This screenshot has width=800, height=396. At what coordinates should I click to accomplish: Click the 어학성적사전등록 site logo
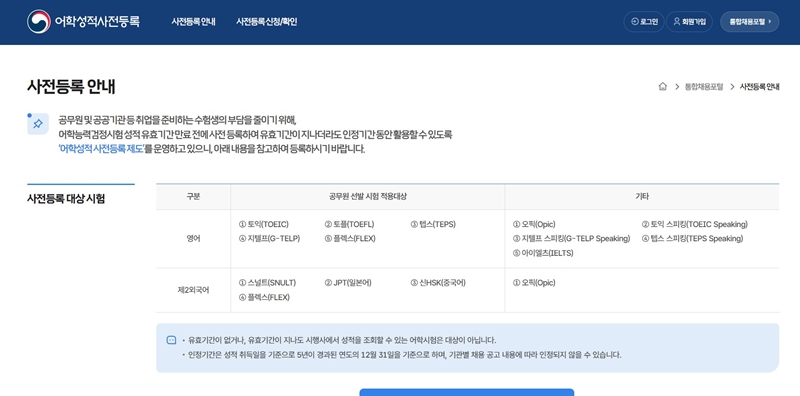(x=83, y=21)
